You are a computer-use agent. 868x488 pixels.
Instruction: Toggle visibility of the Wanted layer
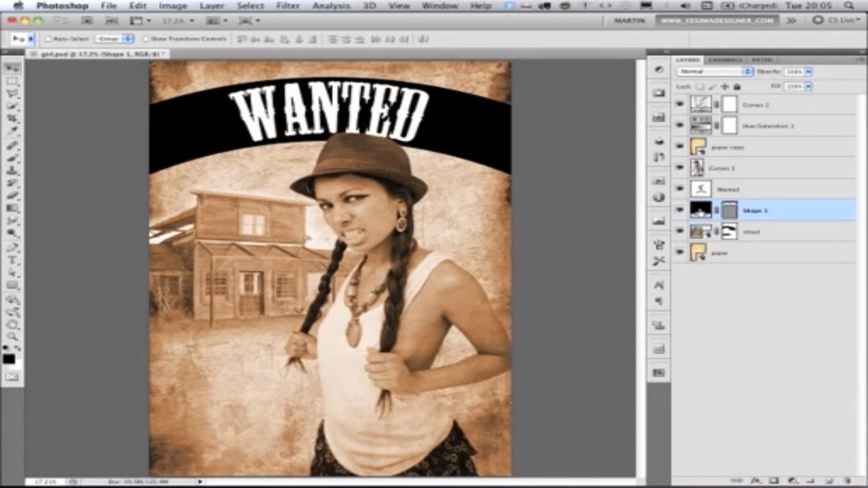pyautogui.click(x=679, y=189)
